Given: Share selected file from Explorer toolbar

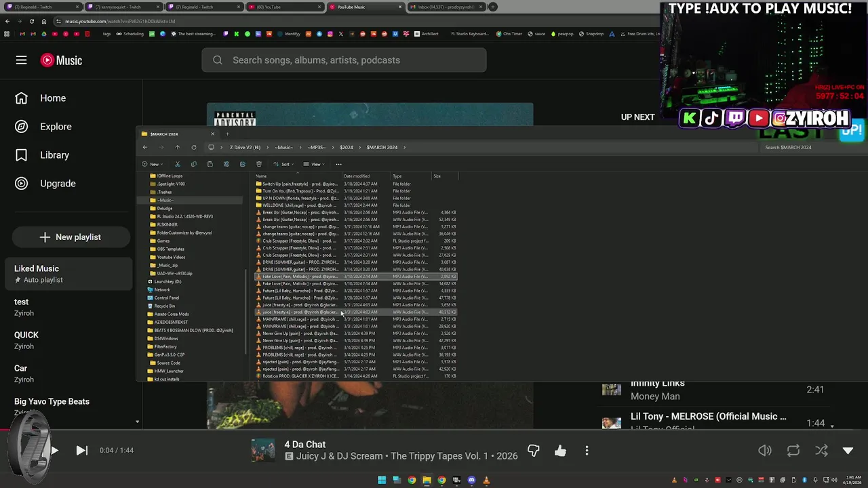Looking at the screenshot, I should coord(243,164).
